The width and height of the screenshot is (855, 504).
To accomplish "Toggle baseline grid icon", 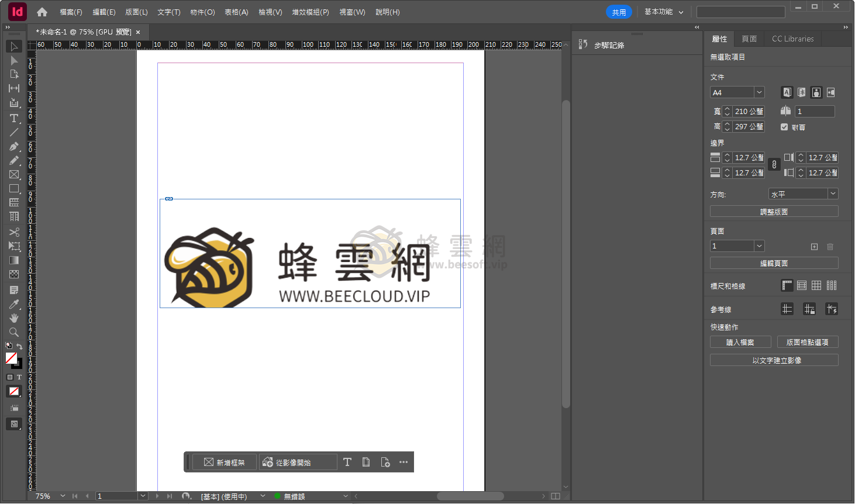I will (802, 285).
